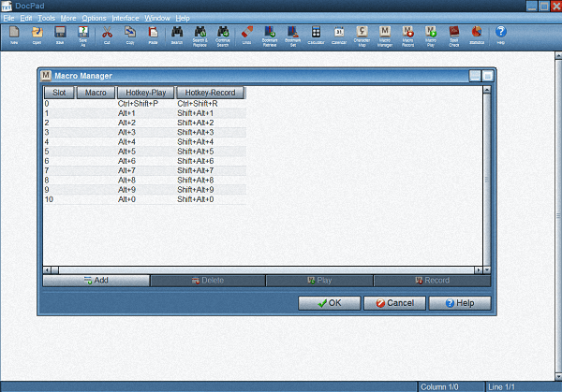Click the Macro Manager dialog title icon
This screenshot has width=562, height=392.
coord(46,76)
